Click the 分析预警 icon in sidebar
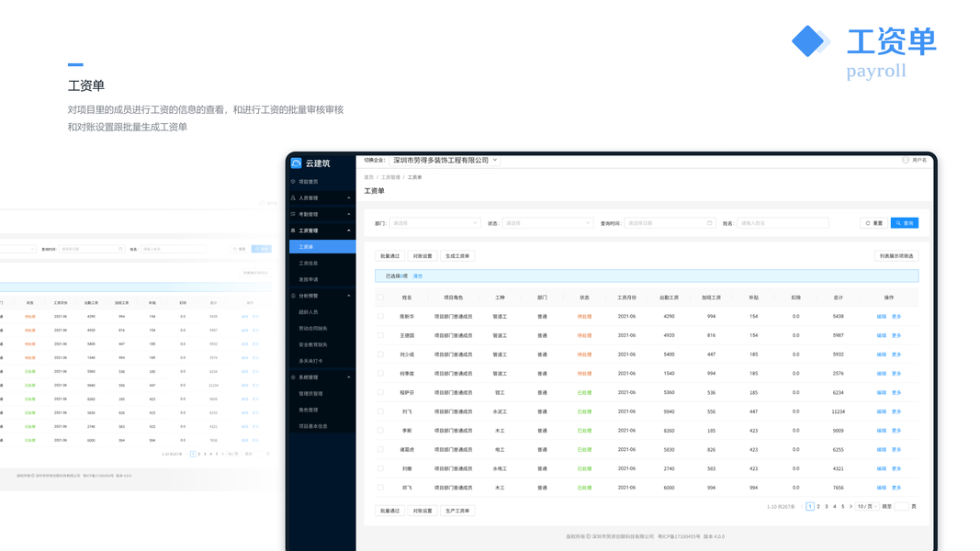Image resolution: width=980 pixels, height=551 pixels. (x=292, y=296)
